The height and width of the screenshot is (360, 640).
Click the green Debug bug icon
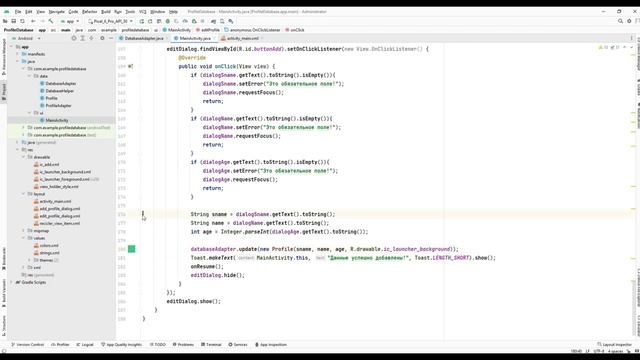[167, 21]
